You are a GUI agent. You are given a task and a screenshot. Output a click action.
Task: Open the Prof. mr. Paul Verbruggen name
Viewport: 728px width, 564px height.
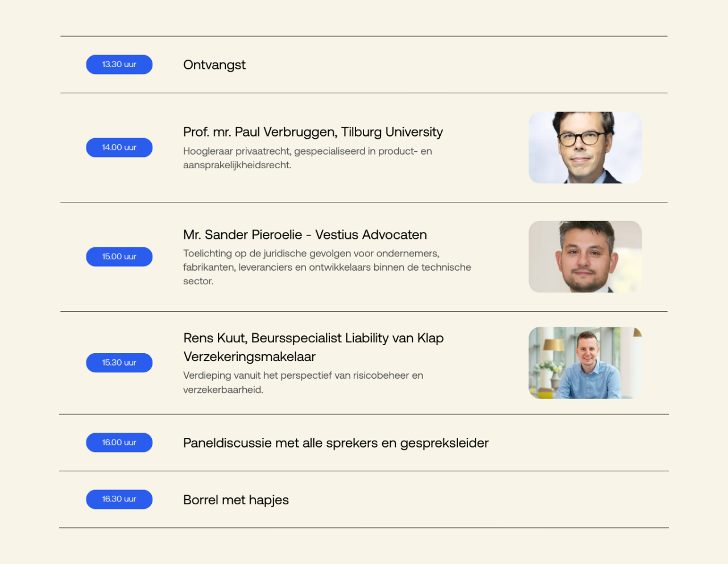pos(260,132)
